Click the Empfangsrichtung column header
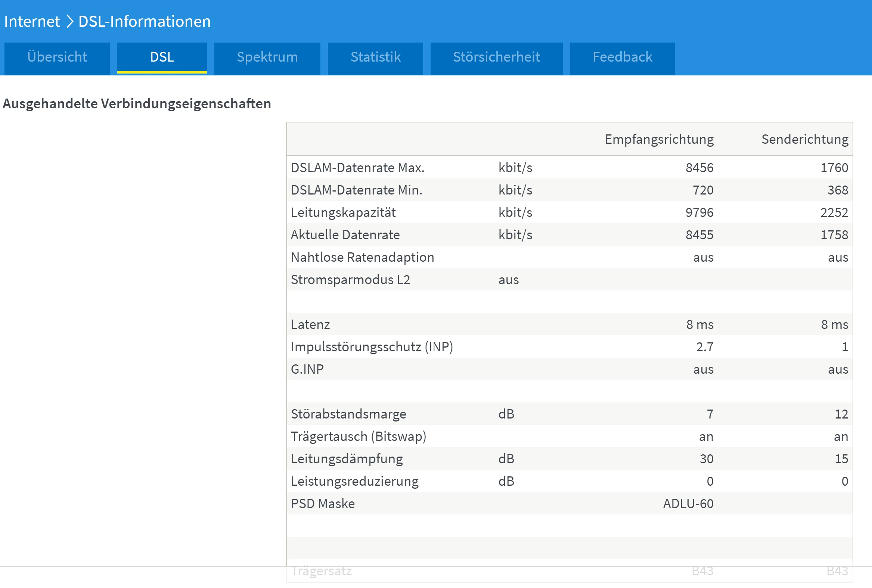The image size is (872, 588). (x=659, y=140)
